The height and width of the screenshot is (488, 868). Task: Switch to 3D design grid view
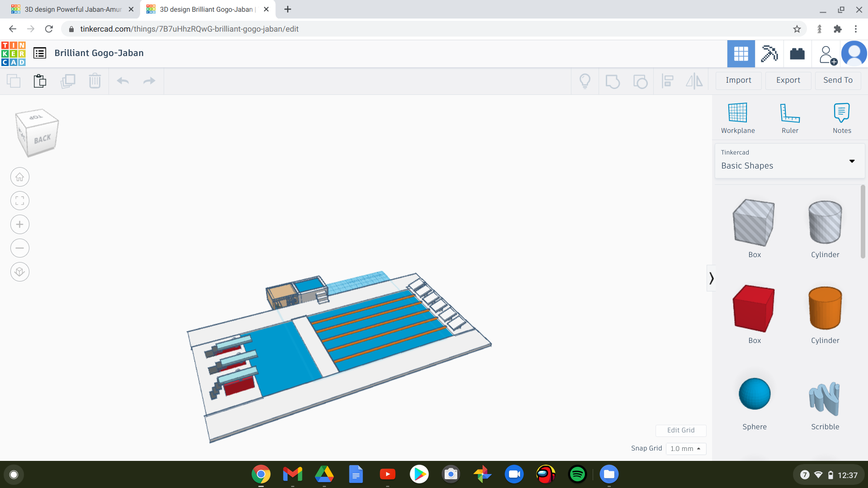741,54
